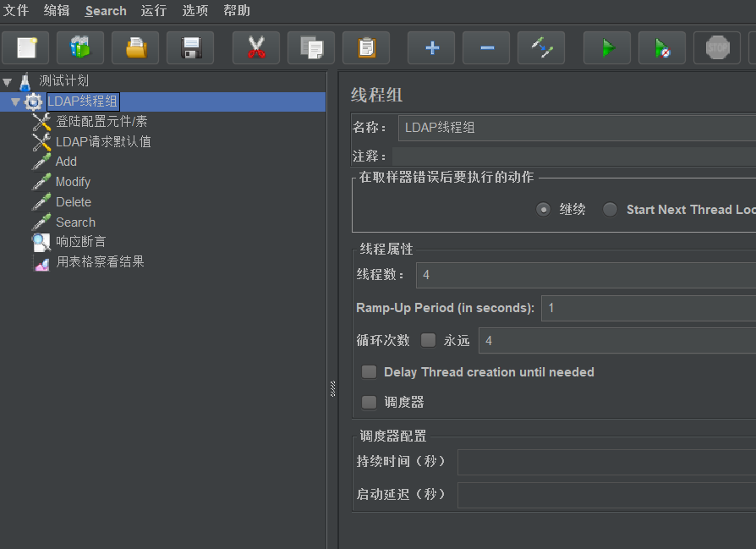
Task: Select LDAP请求默认值 tree item
Action: pos(103,142)
